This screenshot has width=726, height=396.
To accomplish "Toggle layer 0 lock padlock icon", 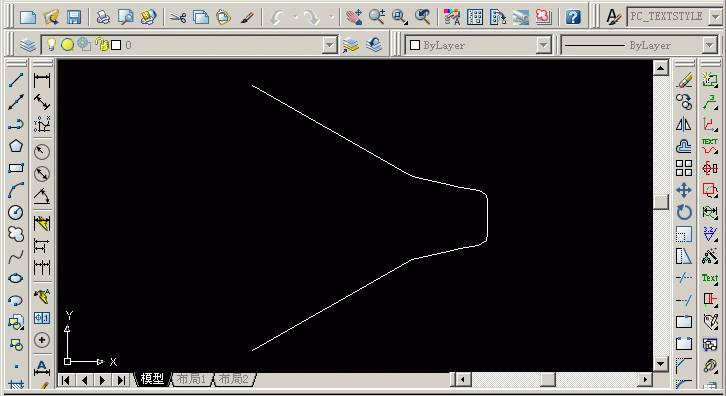I will (101, 44).
